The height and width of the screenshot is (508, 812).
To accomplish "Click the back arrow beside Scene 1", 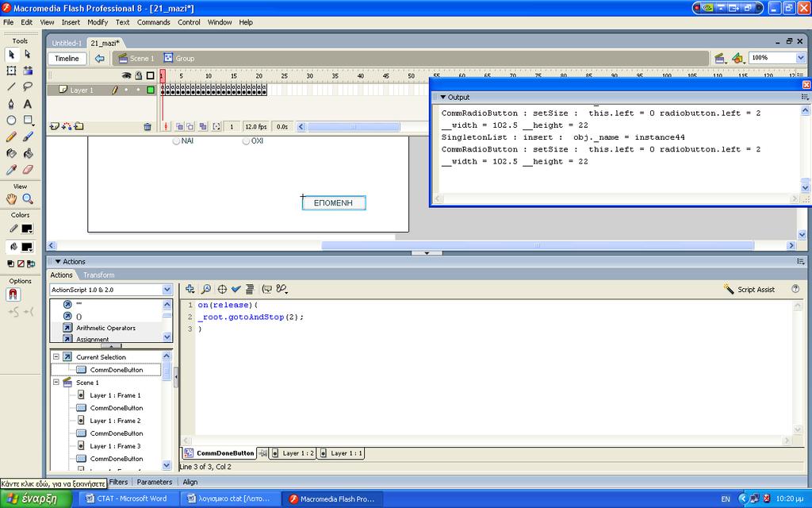I will [99, 59].
